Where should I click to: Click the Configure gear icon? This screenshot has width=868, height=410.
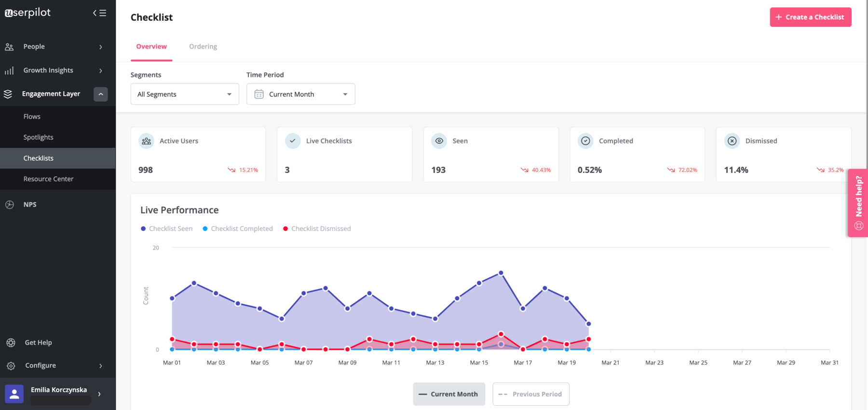[x=11, y=366]
